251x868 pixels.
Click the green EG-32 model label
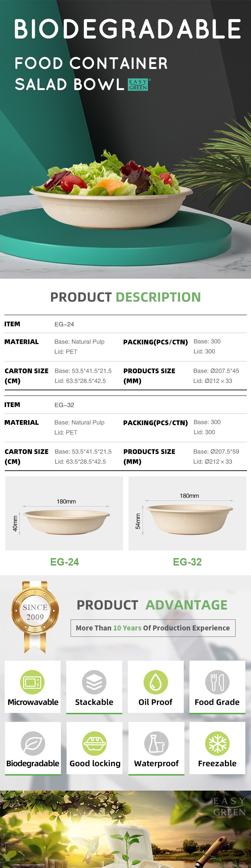[187, 562]
